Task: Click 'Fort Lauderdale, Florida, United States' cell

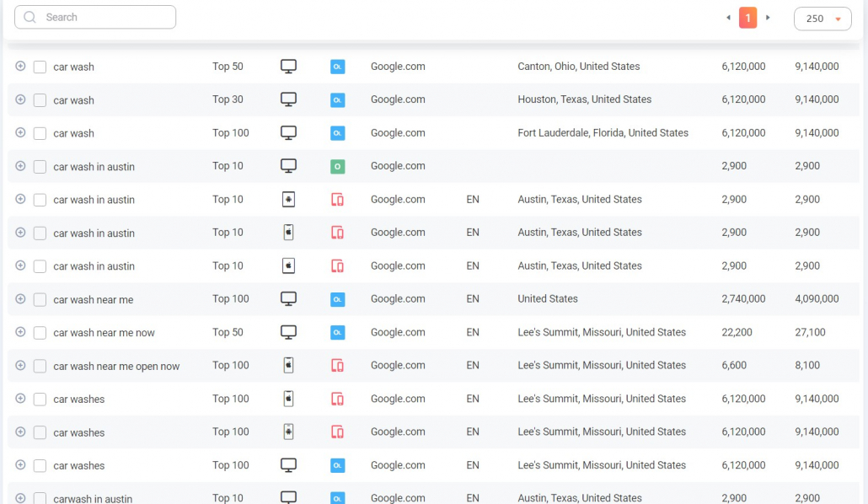Action: coord(603,133)
